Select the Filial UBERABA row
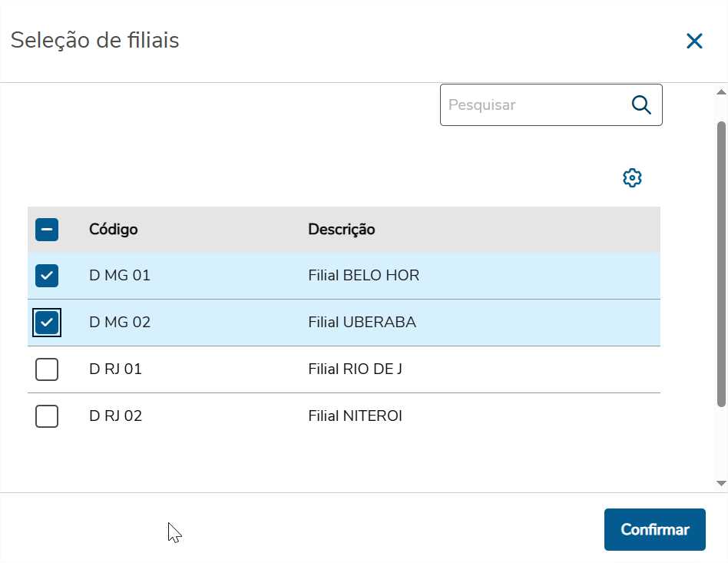 click(x=362, y=323)
